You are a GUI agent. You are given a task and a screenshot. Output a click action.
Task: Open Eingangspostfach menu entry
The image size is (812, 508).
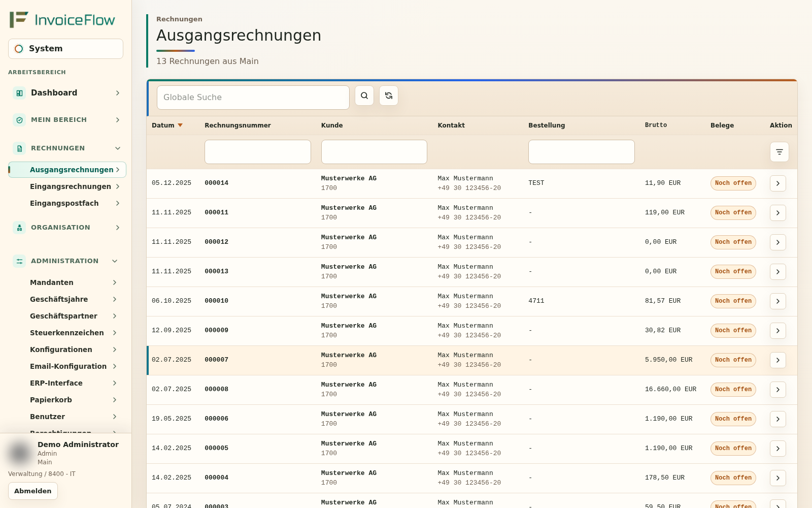[x=67, y=203]
